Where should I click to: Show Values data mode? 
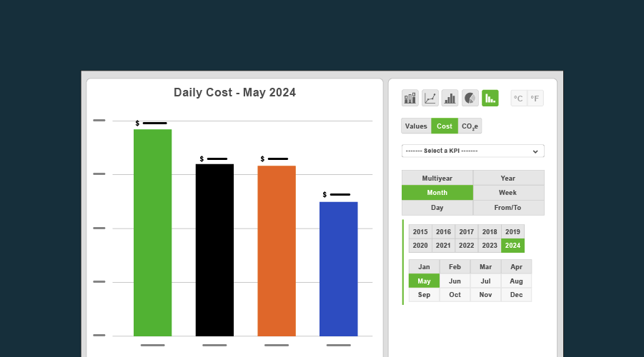416,126
